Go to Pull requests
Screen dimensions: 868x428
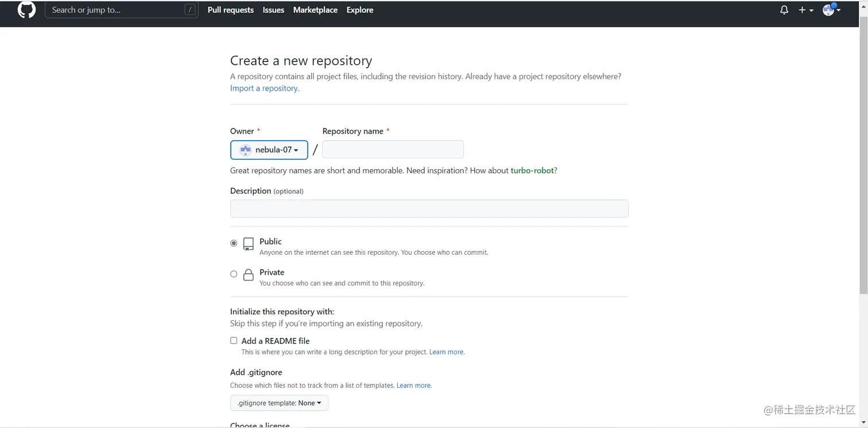(x=231, y=10)
